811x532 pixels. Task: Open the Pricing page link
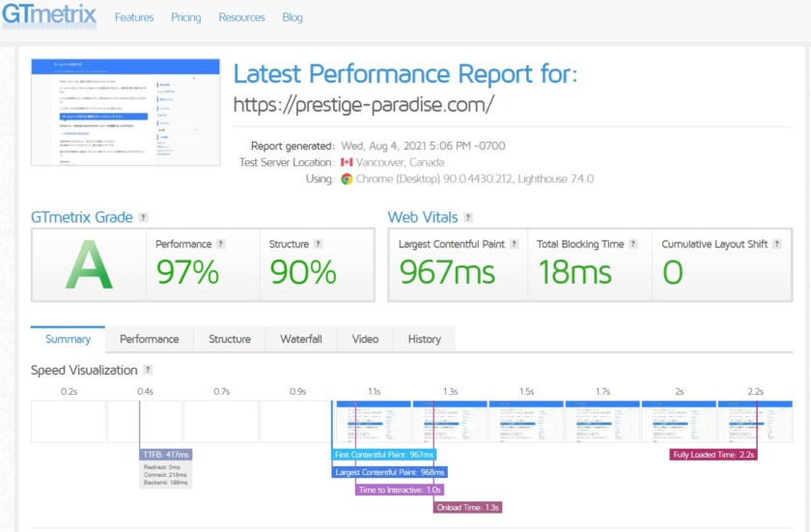pyautogui.click(x=185, y=17)
